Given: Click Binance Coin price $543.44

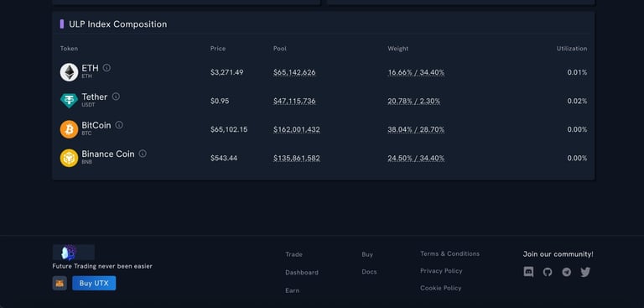Looking at the screenshot, I should click(224, 158).
